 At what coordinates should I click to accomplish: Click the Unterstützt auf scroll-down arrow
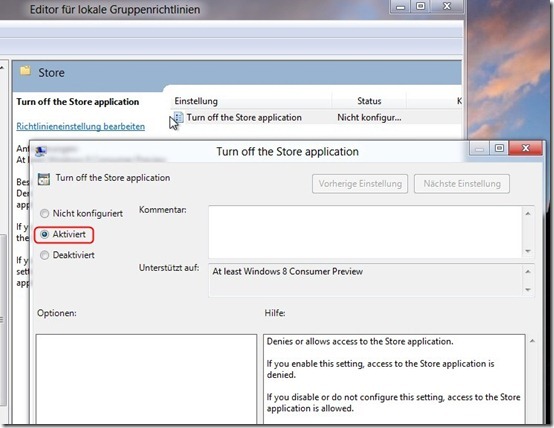tap(528, 290)
